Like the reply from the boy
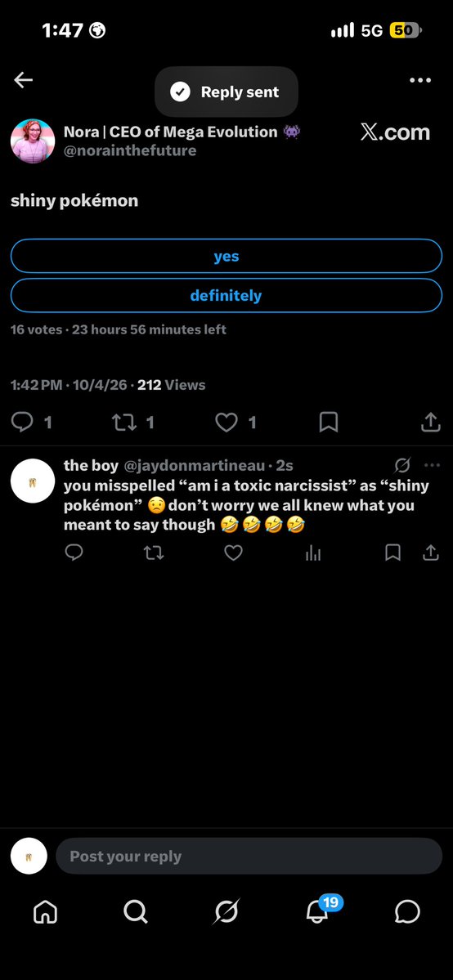The image size is (453, 980). pos(233,553)
